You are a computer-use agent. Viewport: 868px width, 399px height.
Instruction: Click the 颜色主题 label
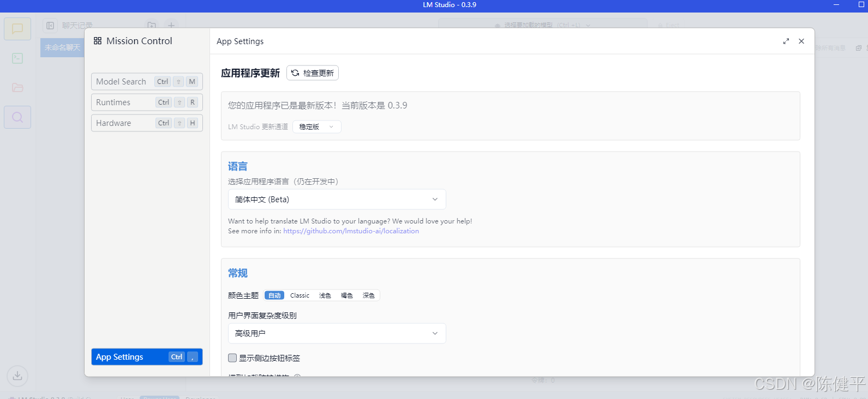243,295
